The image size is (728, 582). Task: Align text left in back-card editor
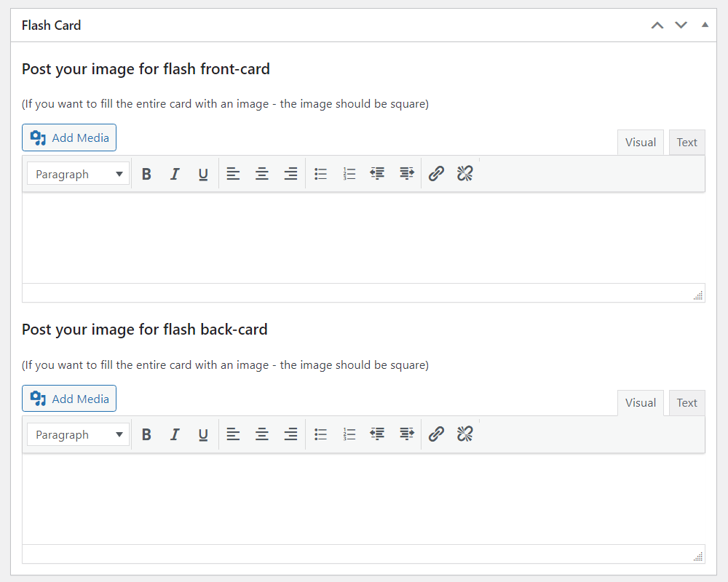click(233, 434)
